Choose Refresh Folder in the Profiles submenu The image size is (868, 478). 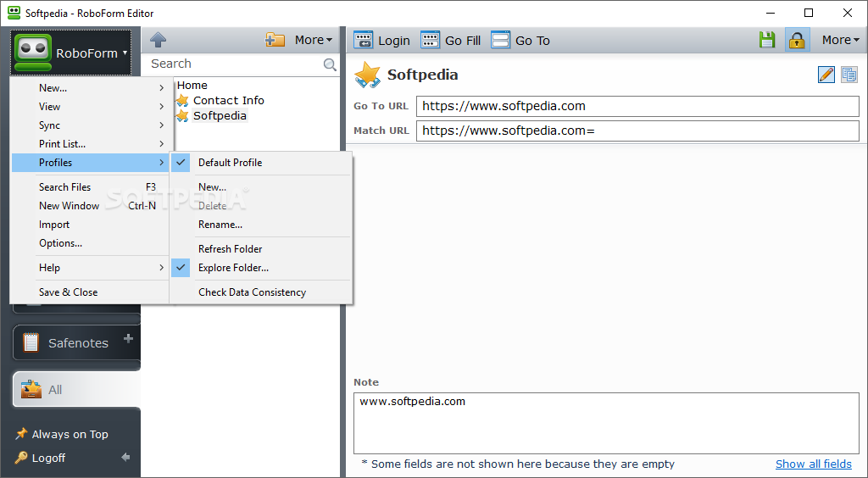tap(261, 249)
